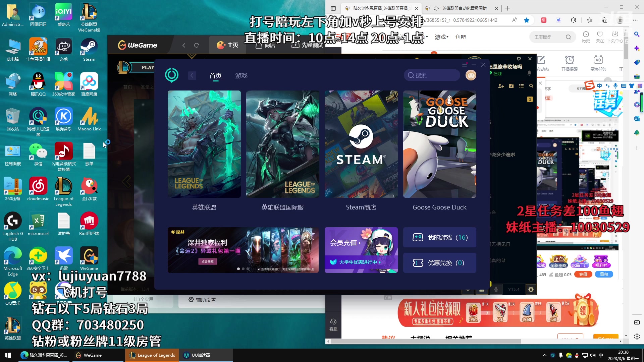Switch to the 游戏 tab in UU accelerator
This screenshot has height=362, width=644.
[x=241, y=76]
